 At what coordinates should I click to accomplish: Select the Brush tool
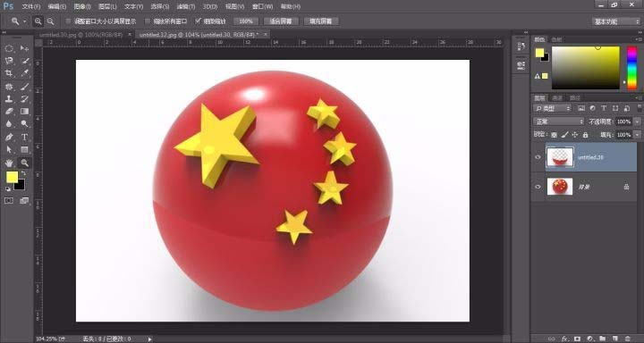[x=25, y=87]
